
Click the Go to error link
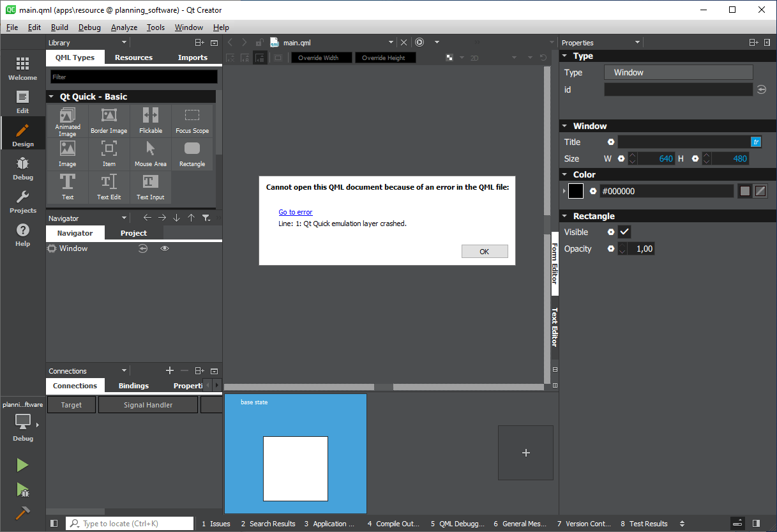click(295, 211)
